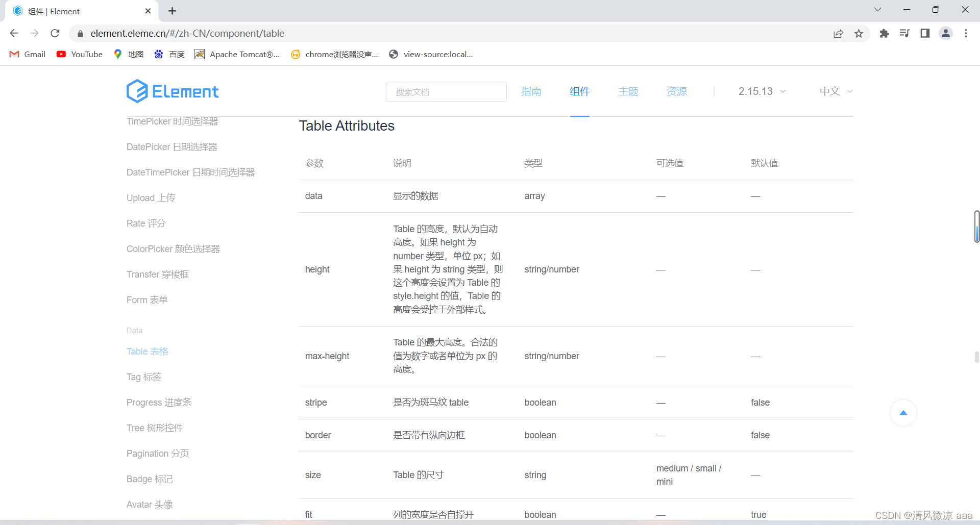Click the 'height' parameter cell

[x=317, y=269]
